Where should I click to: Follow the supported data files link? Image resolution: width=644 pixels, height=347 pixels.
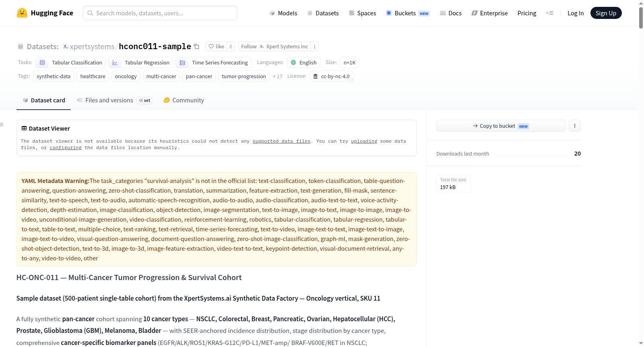click(282, 141)
